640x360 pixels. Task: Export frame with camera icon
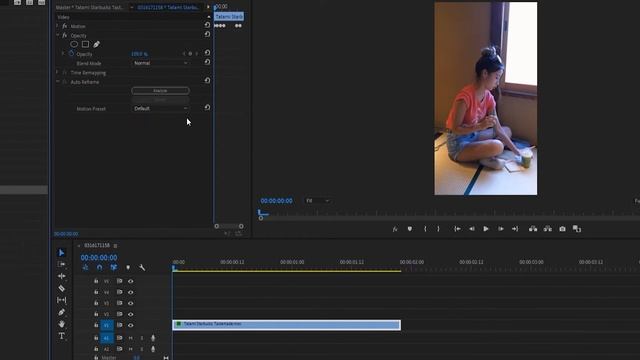[562, 229]
